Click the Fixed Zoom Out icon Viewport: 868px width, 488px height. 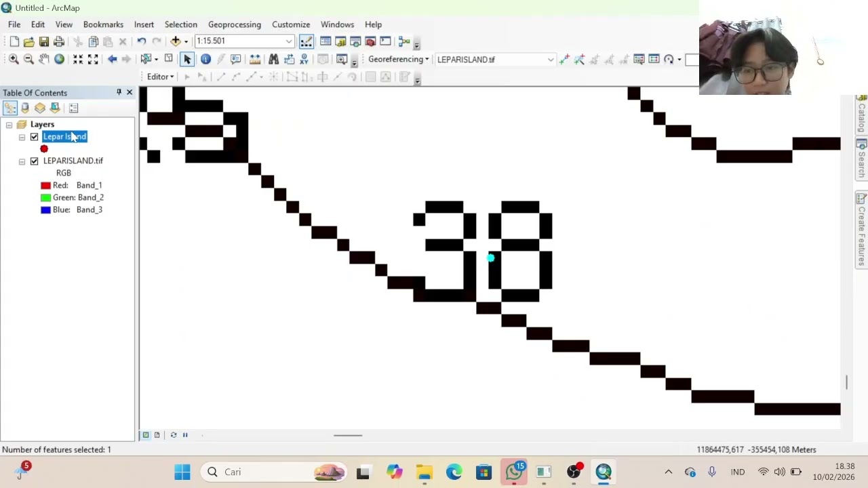coord(93,60)
